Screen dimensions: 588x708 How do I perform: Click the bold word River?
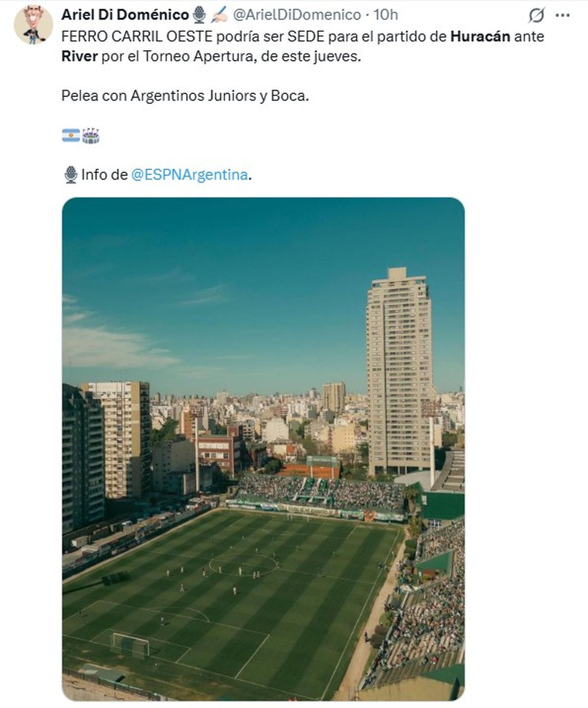79,56
